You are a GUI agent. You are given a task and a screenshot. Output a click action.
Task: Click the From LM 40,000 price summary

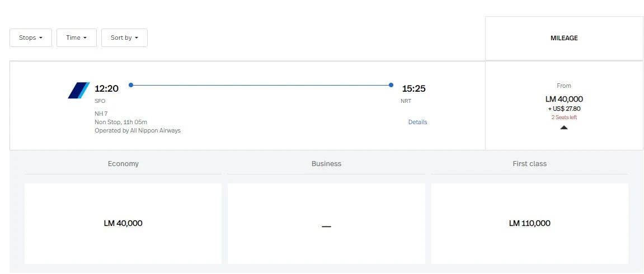tap(564, 99)
